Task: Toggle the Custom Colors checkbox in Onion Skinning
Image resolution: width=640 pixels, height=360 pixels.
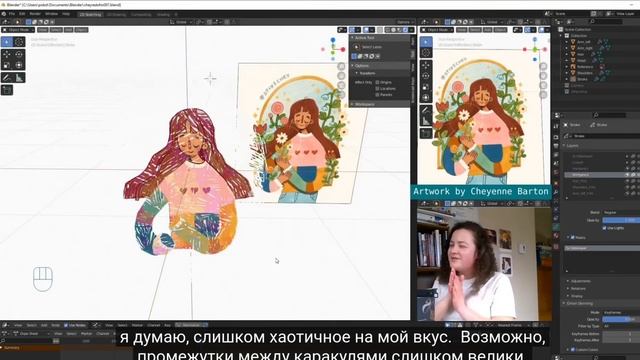Action: click(x=573, y=349)
